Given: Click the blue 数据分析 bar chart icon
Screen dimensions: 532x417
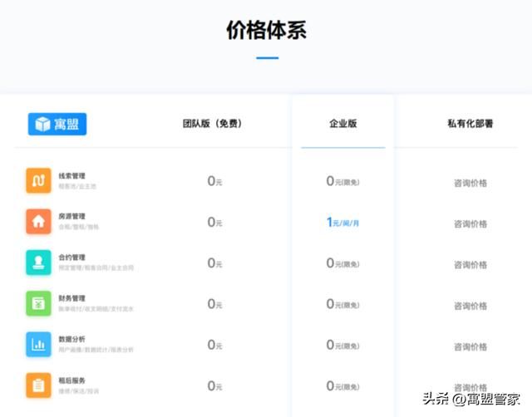Looking at the screenshot, I should 39,345.
